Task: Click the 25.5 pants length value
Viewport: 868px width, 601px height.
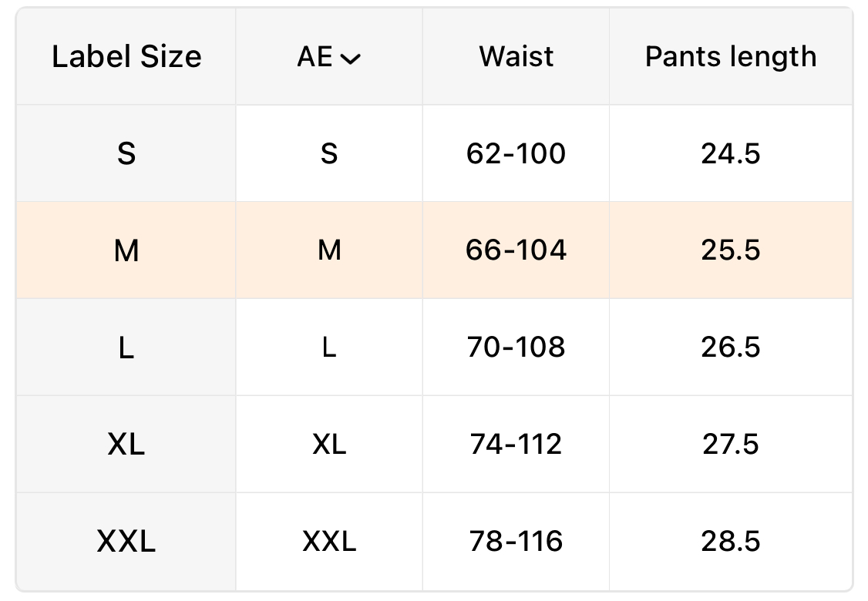Action: tap(730, 250)
